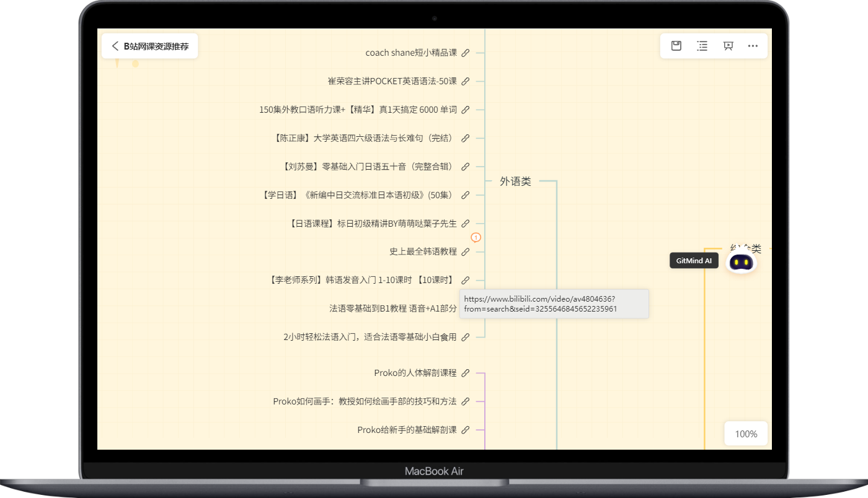Open link icon beside 2小时轻松法语入门
Viewport: 868px width, 498px height.
click(x=466, y=337)
